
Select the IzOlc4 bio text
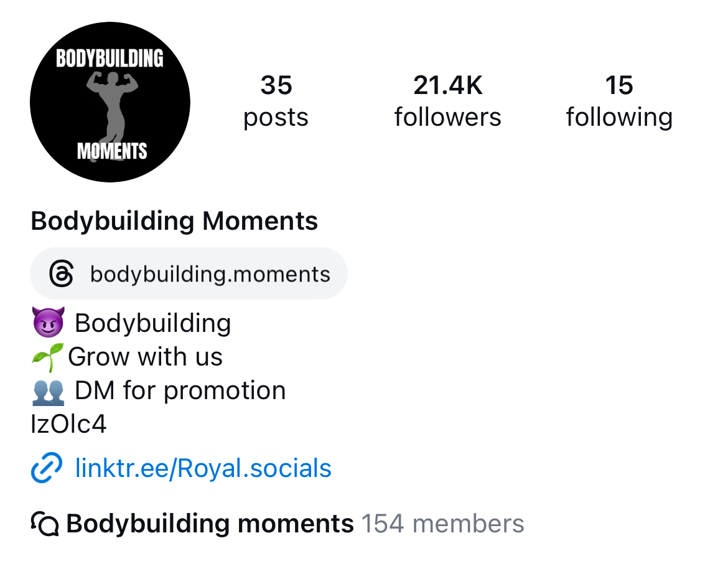(68, 424)
